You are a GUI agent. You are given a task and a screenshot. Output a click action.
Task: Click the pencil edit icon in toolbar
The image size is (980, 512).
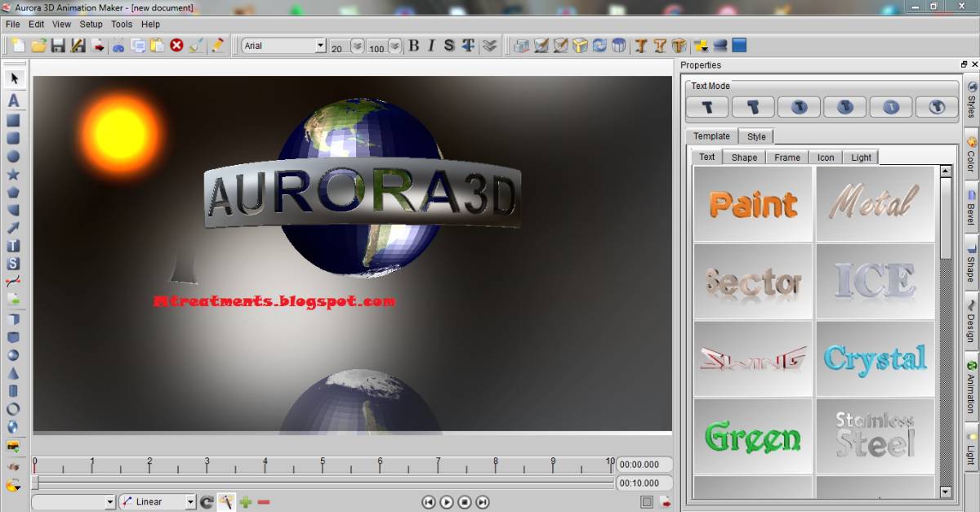pyautogui.click(x=217, y=46)
